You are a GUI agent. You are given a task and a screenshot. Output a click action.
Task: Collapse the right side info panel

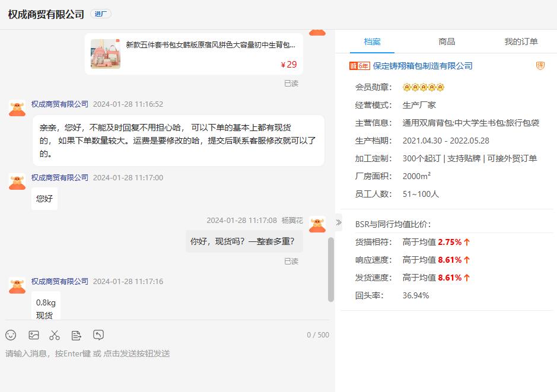click(x=338, y=222)
